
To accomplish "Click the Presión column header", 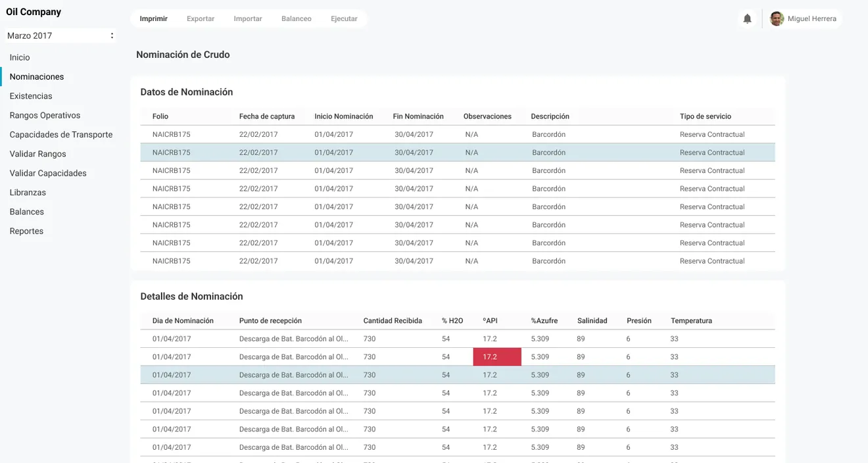I will (639, 321).
